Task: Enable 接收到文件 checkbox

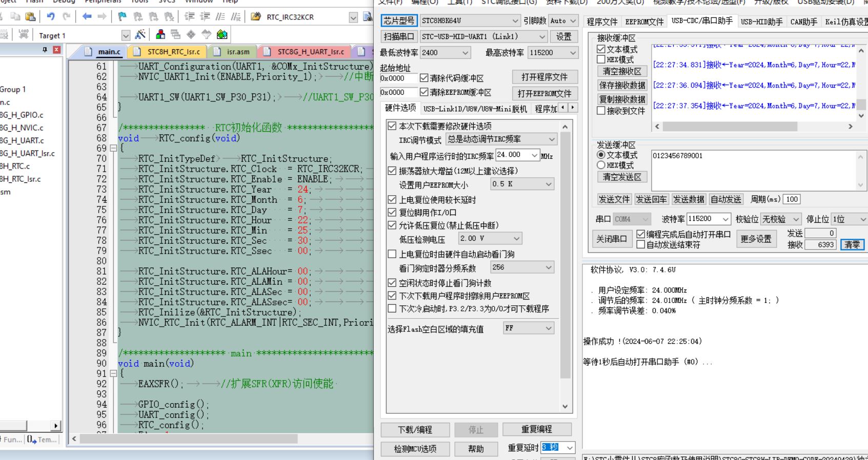Action: coord(601,111)
